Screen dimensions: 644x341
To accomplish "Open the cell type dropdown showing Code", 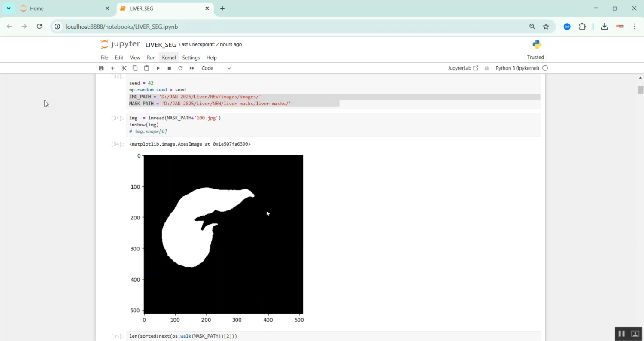I will pyautogui.click(x=216, y=68).
